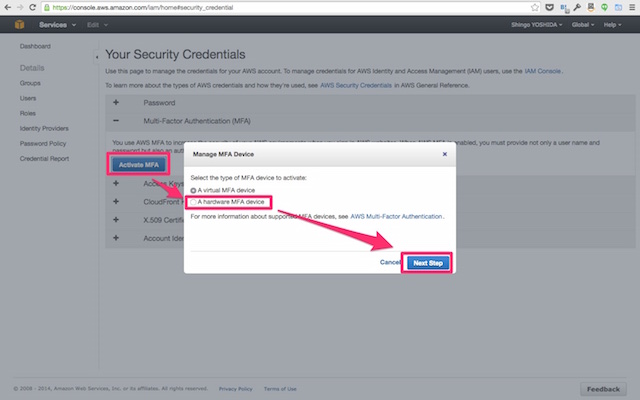Select the virtual MFA device option
Image resolution: width=640 pixels, height=400 pixels.
(193, 191)
